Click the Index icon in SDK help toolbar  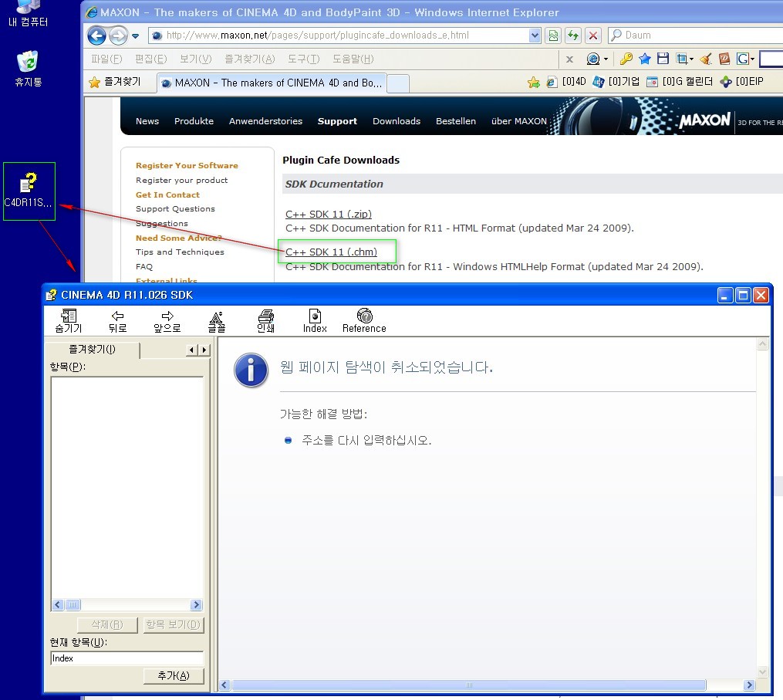[x=315, y=320]
